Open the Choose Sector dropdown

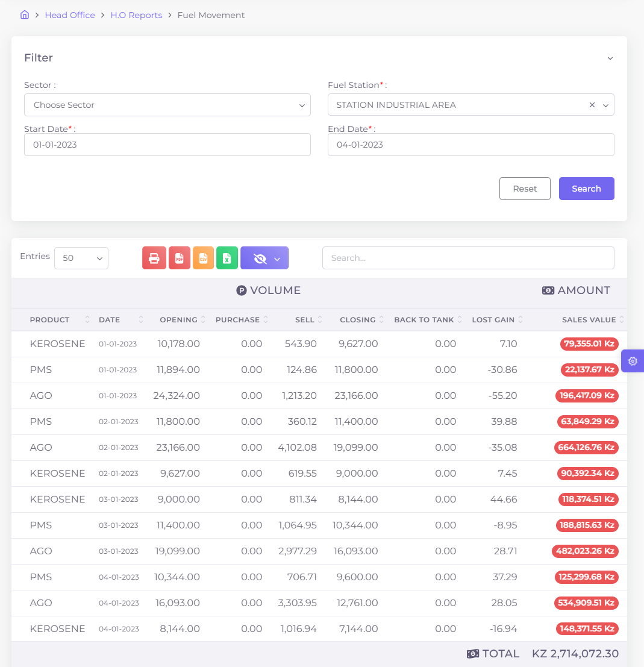(167, 105)
